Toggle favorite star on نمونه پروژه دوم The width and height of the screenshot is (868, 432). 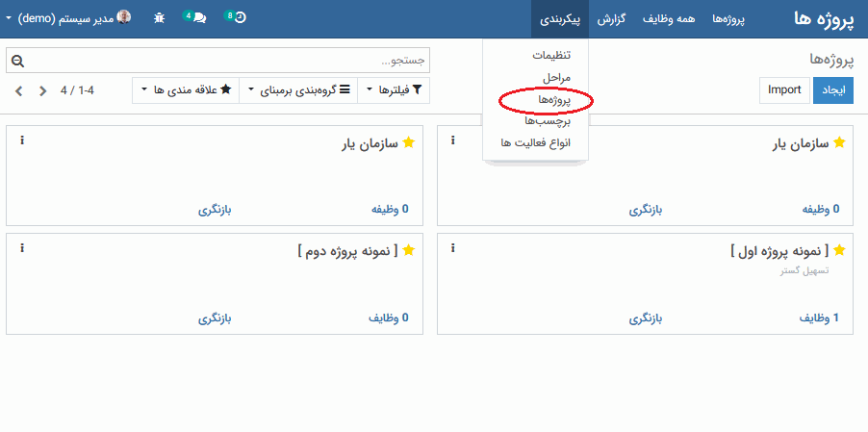tap(408, 250)
